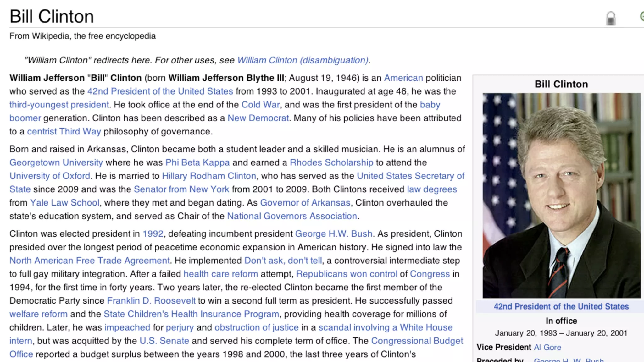Open Governor of Arkansas link
The width and height of the screenshot is (644, 362).
(305, 203)
